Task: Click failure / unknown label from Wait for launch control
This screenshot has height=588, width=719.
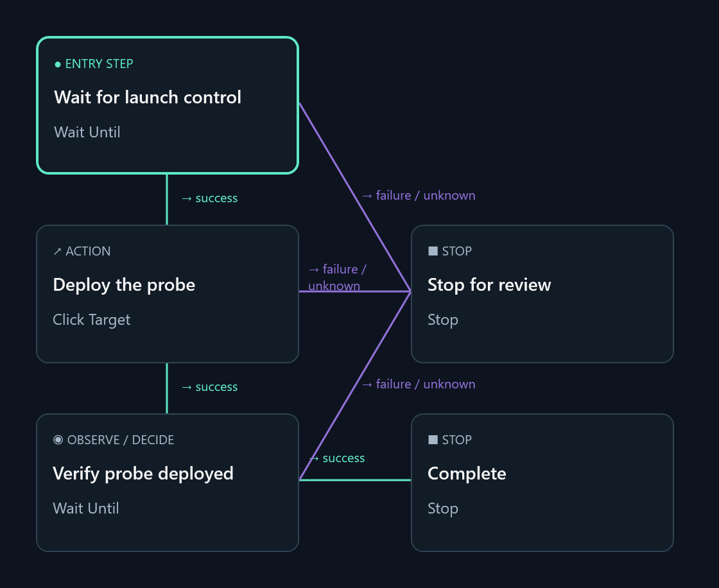Action: (x=419, y=195)
